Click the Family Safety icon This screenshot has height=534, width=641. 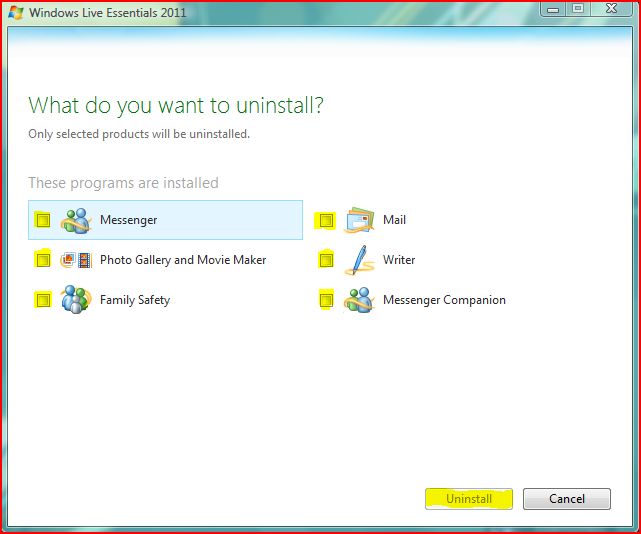76,300
